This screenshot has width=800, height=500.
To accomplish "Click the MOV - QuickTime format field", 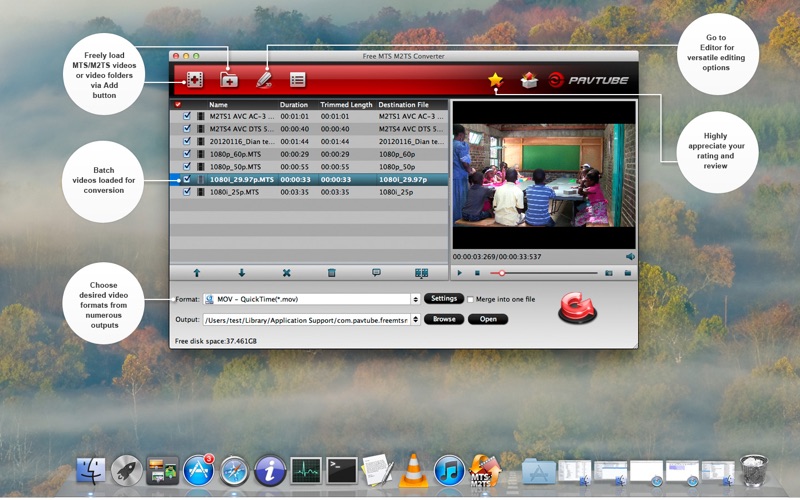I will coord(307,299).
